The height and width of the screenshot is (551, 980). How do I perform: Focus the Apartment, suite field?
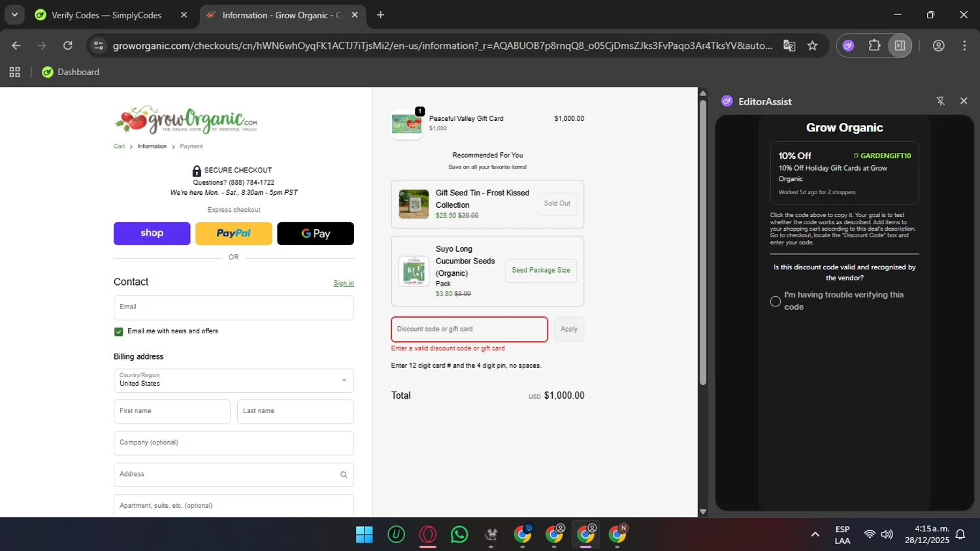234,506
